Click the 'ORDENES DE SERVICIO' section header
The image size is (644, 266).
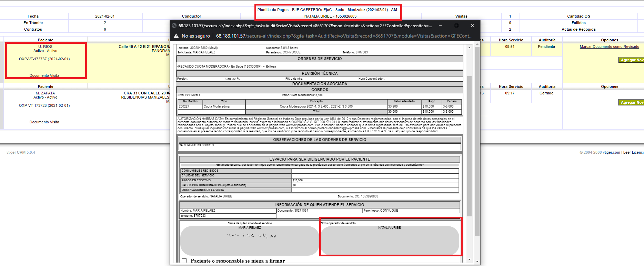(x=320, y=59)
